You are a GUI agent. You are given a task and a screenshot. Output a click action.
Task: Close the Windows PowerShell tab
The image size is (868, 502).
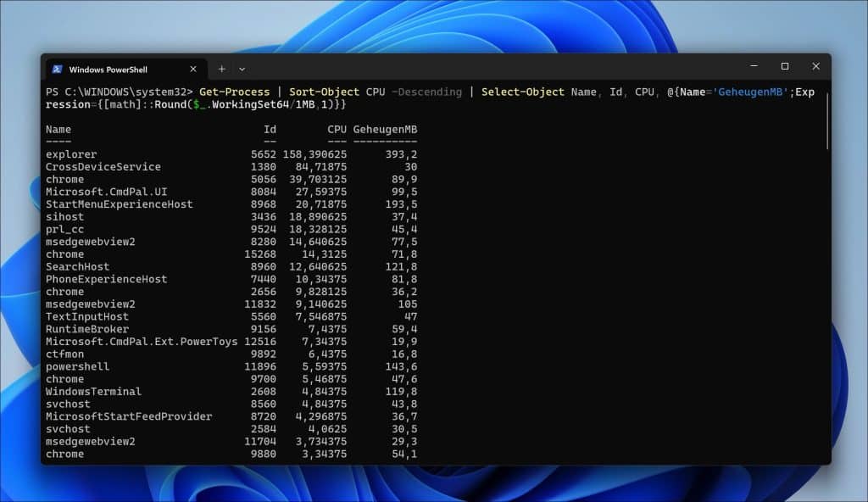[x=193, y=70]
